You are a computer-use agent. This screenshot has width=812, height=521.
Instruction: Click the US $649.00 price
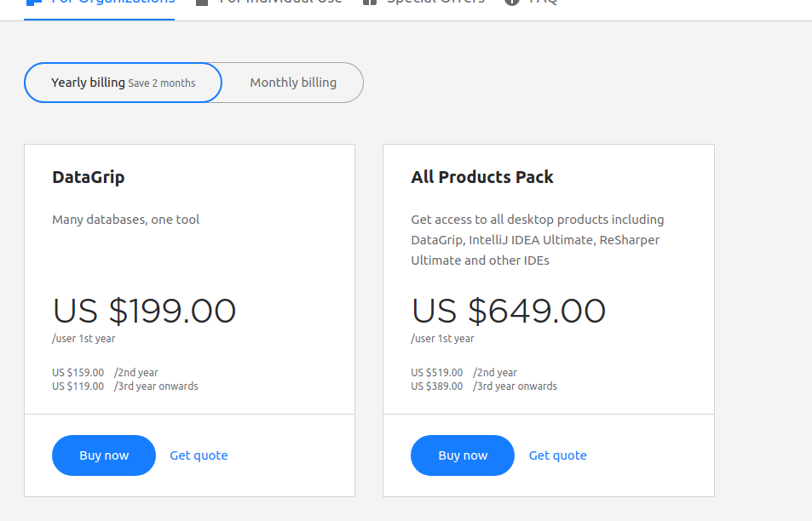508,311
